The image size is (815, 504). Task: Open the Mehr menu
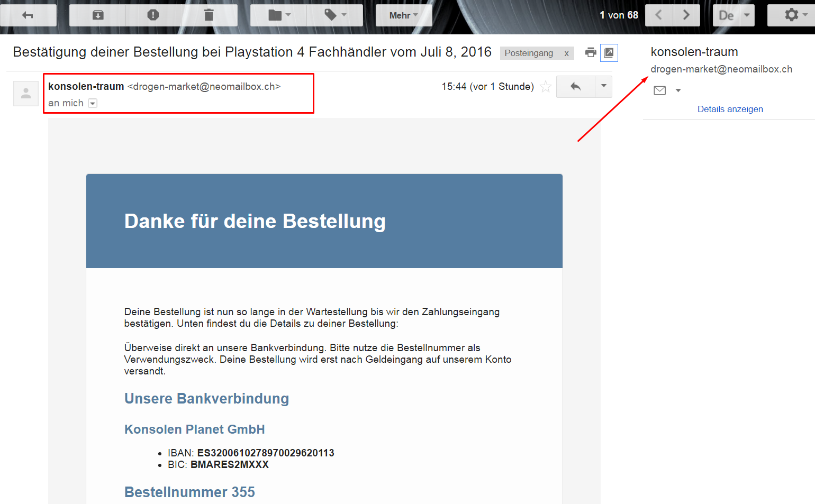pos(404,15)
